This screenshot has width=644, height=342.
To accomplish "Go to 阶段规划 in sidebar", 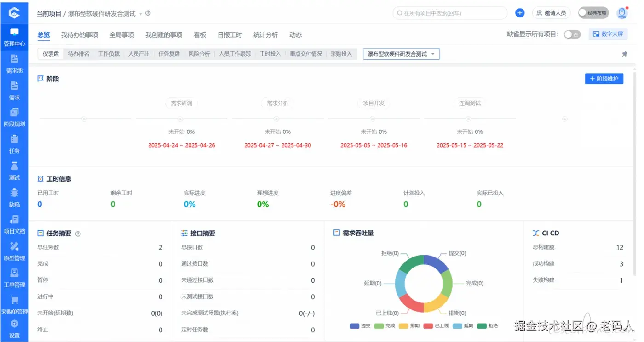I will pyautogui.click(x=14, y=118).
